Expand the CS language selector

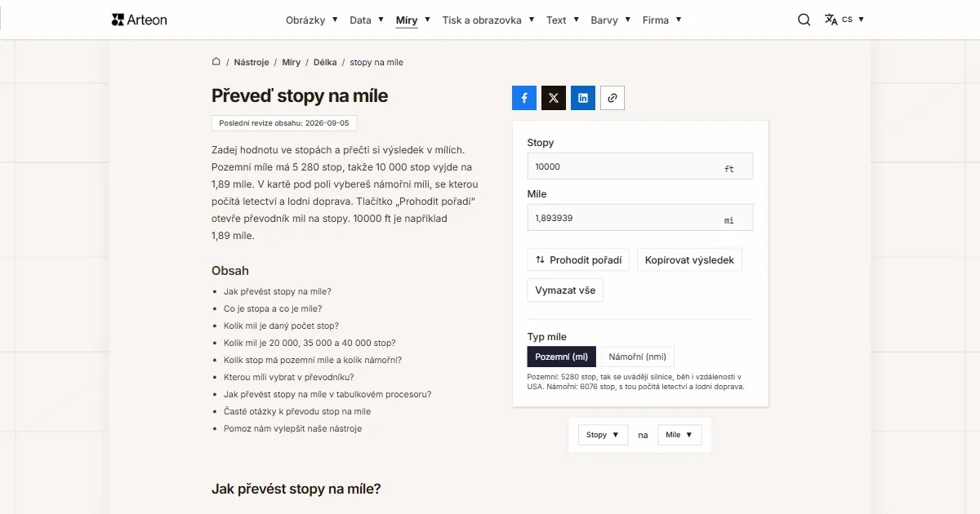[x=853, y=20]
